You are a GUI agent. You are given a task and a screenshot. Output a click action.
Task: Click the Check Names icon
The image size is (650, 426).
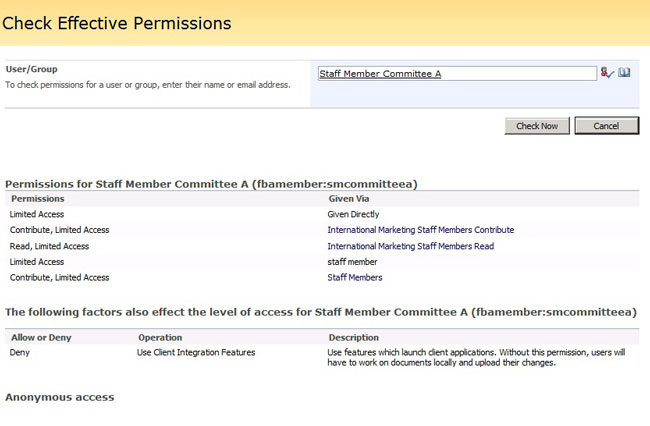(x=606, y=73)
